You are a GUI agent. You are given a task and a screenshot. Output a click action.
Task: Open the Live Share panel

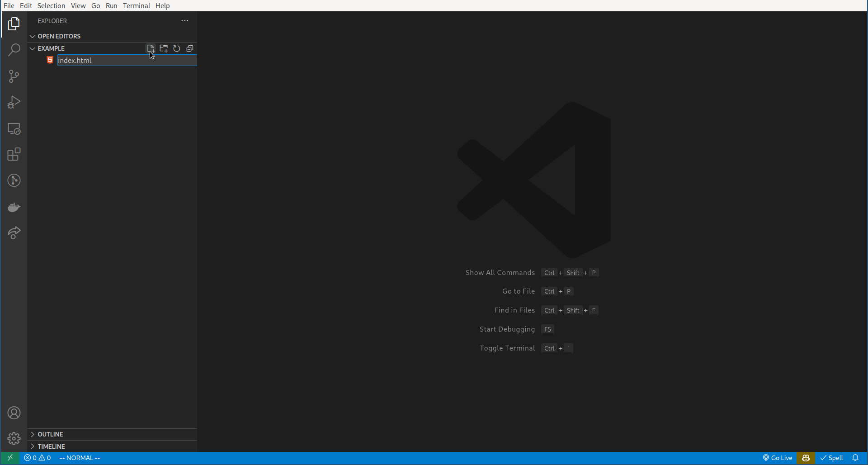pos(14,232)
